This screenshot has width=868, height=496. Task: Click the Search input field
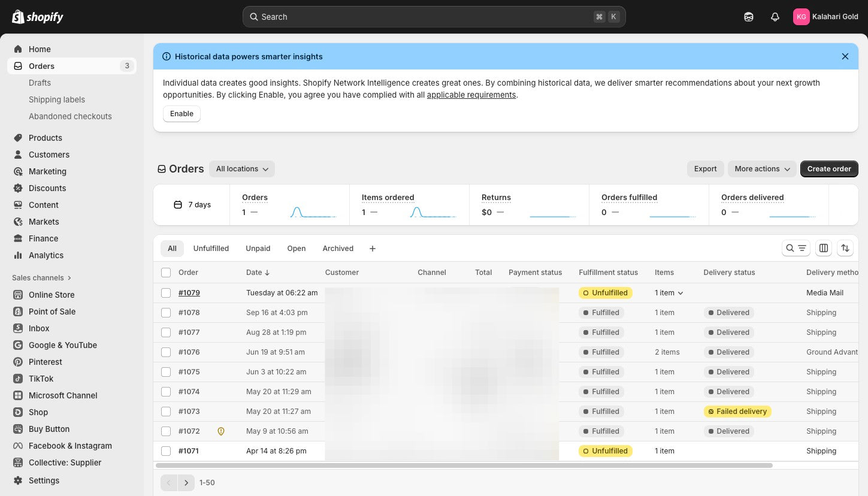click(434, 17)
